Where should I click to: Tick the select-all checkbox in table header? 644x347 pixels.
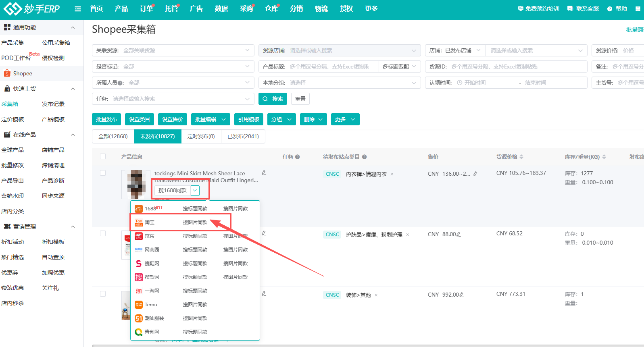[103, 157]
